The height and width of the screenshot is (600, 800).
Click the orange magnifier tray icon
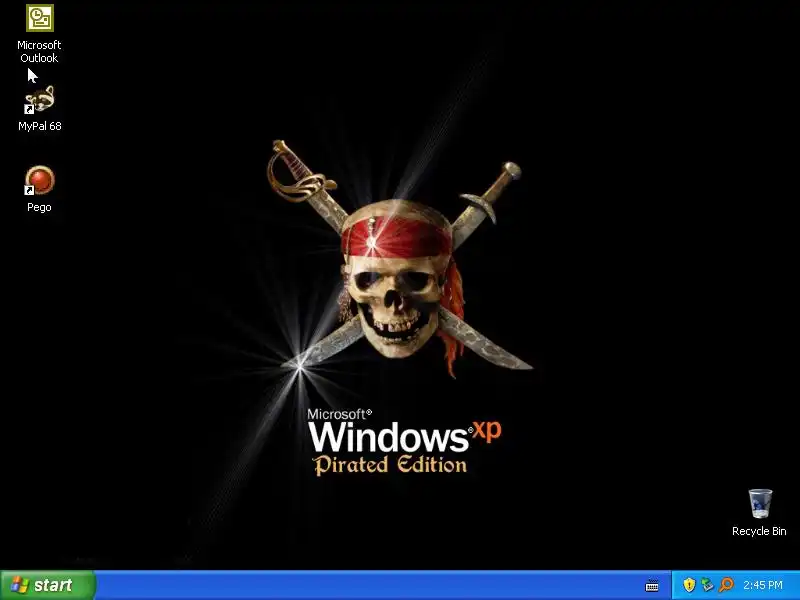(726, 585)
